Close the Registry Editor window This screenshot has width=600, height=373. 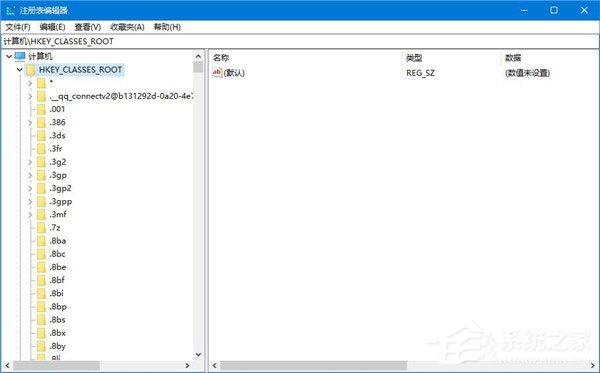(x=584, y=10)
